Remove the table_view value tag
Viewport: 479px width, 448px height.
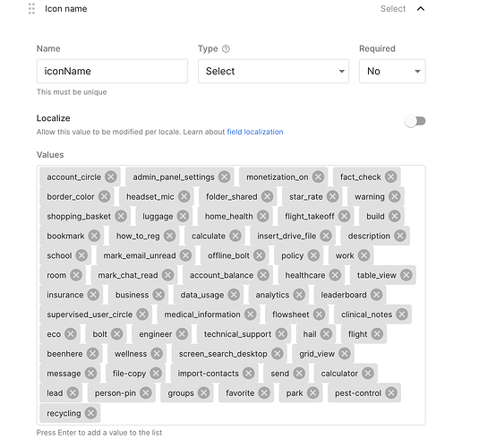(x=406, y=275)
